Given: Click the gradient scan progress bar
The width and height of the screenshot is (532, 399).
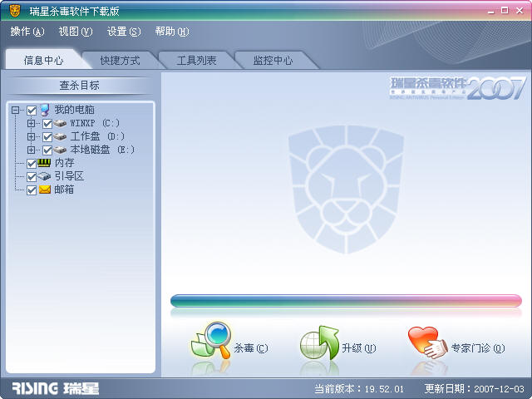Looking at the screenshot, I should pyautogui.click(x=346, y=301).
